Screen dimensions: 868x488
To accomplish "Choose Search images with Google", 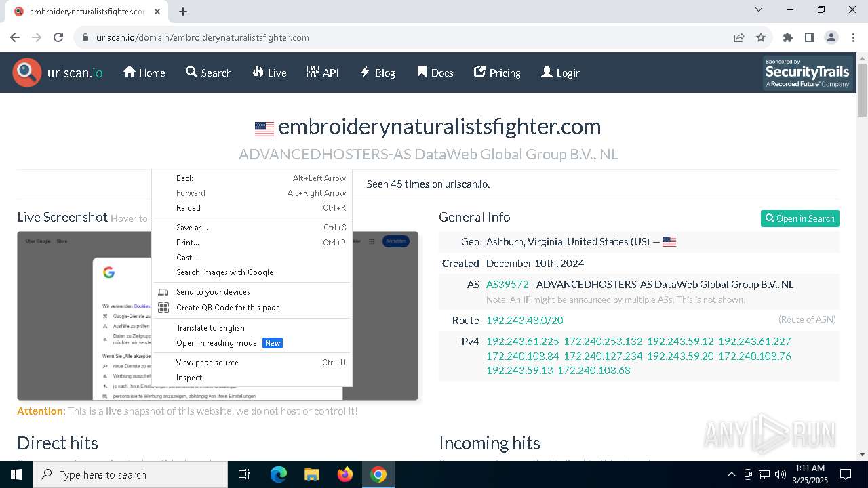I will [x=252, y=272].
